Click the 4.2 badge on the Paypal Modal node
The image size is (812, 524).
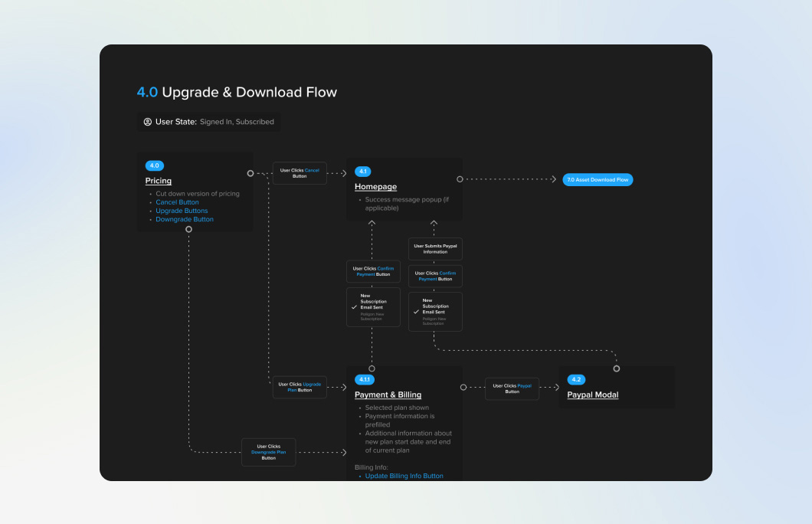575,379
